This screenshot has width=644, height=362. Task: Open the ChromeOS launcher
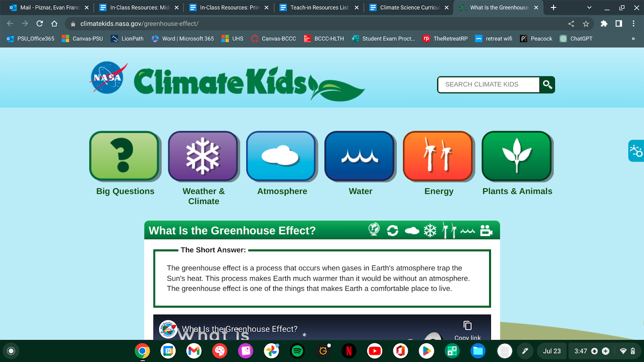11,351
